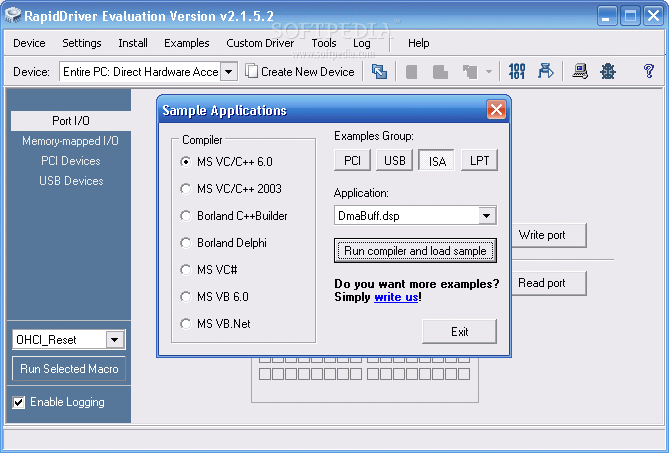Toggle the Enable Logging checkbox
This screenshot has width=669, height=453.
tap(18, 402)
